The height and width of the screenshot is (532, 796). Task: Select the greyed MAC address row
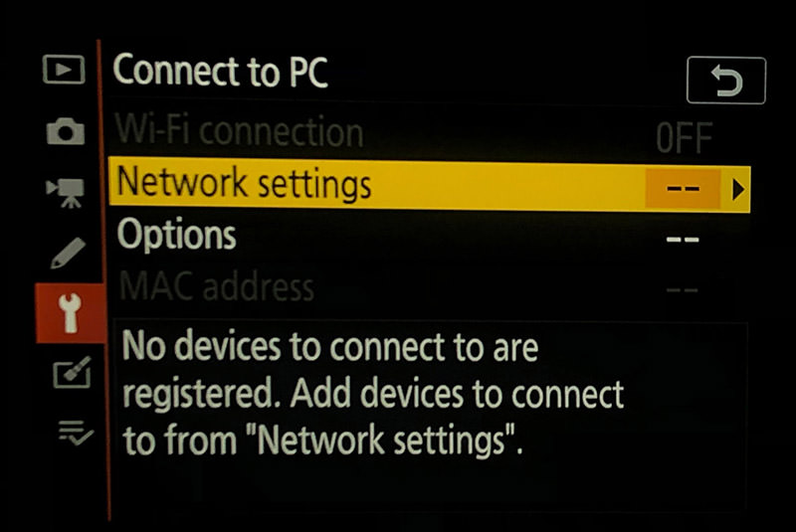[429, 287]
